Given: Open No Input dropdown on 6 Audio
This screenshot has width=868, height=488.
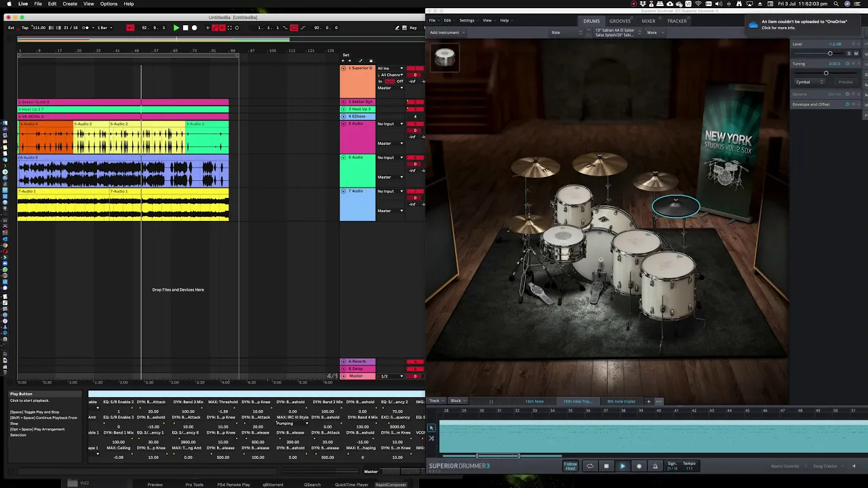Looking at the screenshot, I should tap(391, 157).
